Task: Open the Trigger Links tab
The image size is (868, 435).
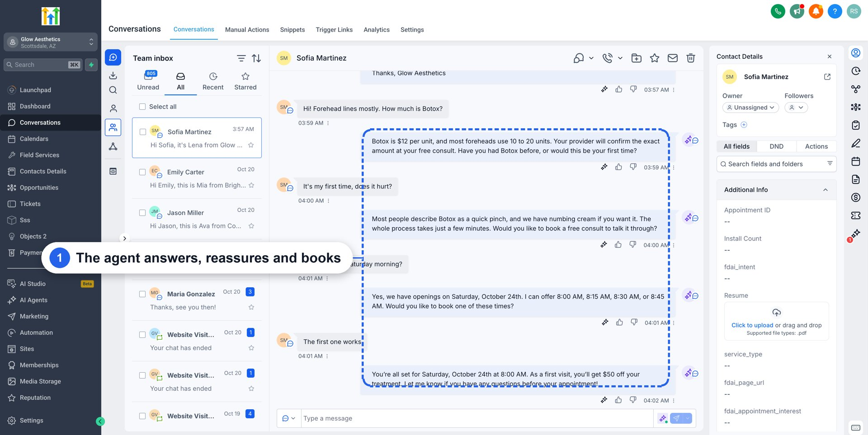Action: click(x=334, y=30)
